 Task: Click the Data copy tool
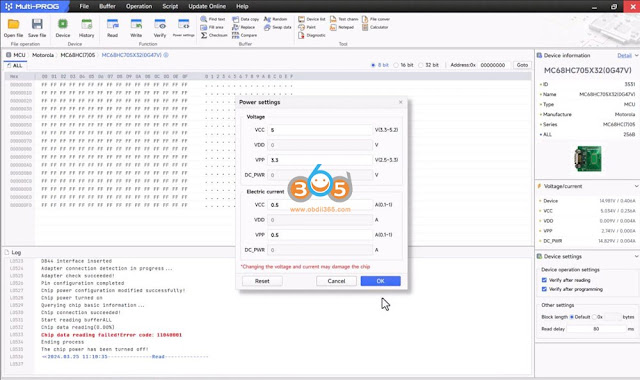245,19
